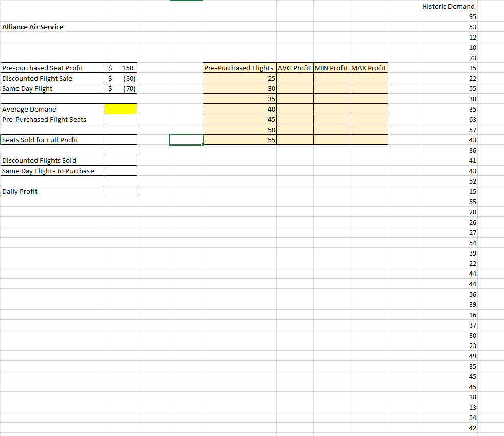This screenshot has width=504, height=436.
Task: Click the AVG Profit column header
Action: [x=294, y=67]
